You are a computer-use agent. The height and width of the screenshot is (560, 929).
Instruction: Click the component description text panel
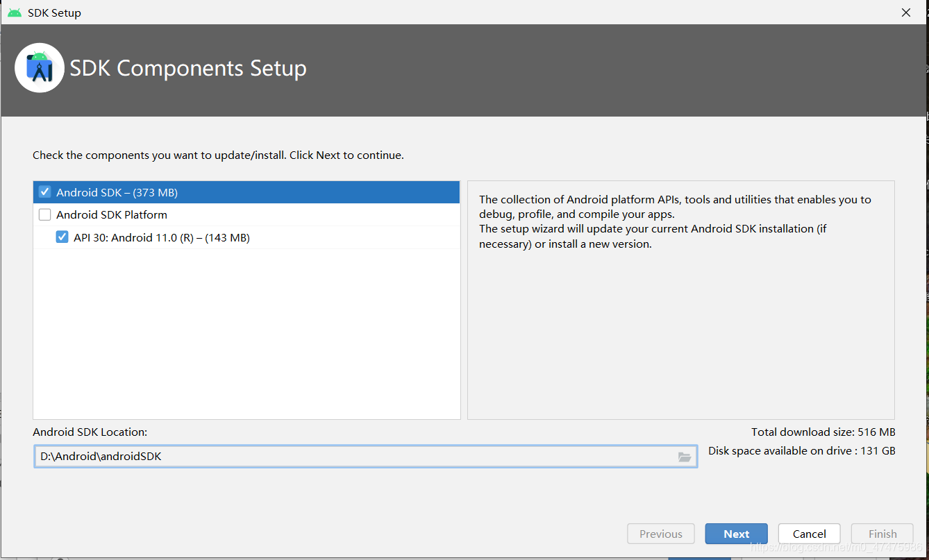click(x=680, y=300)
